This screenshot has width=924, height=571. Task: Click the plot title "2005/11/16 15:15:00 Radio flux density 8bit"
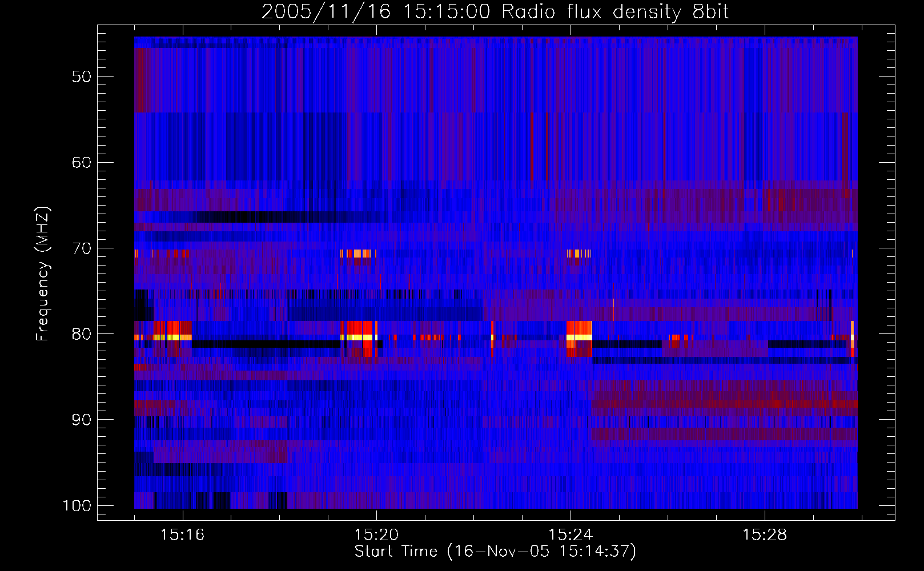pyautogui.click(x=495, y=12)
